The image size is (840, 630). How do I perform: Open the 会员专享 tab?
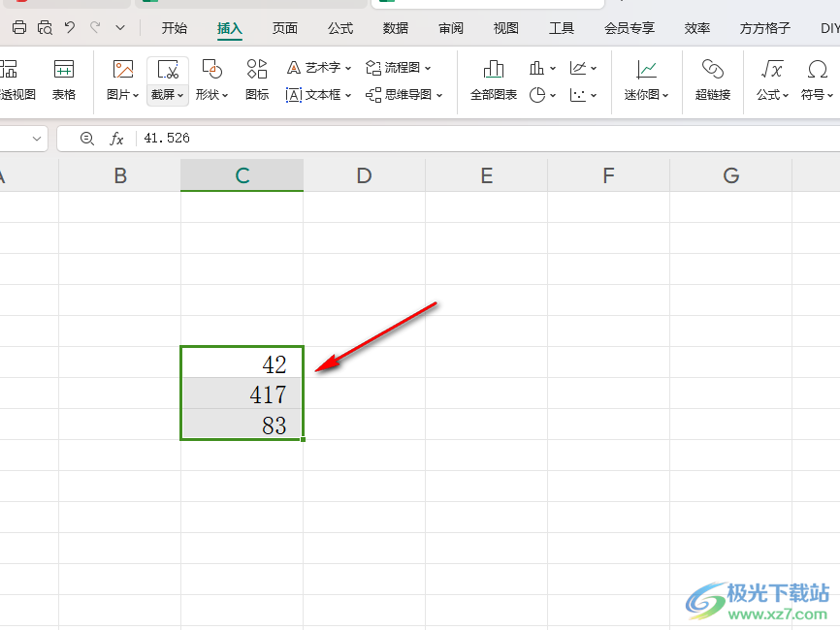[x=629, y=28]
